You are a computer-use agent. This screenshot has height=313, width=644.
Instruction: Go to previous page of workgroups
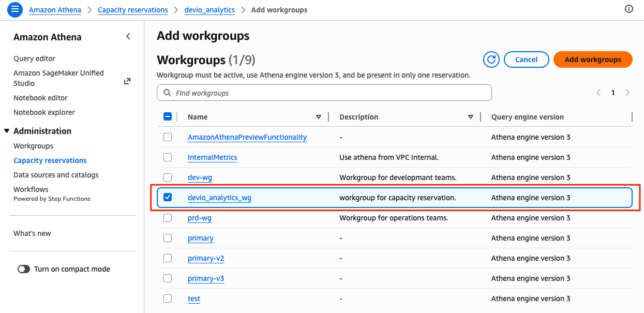tap(598, 93)
